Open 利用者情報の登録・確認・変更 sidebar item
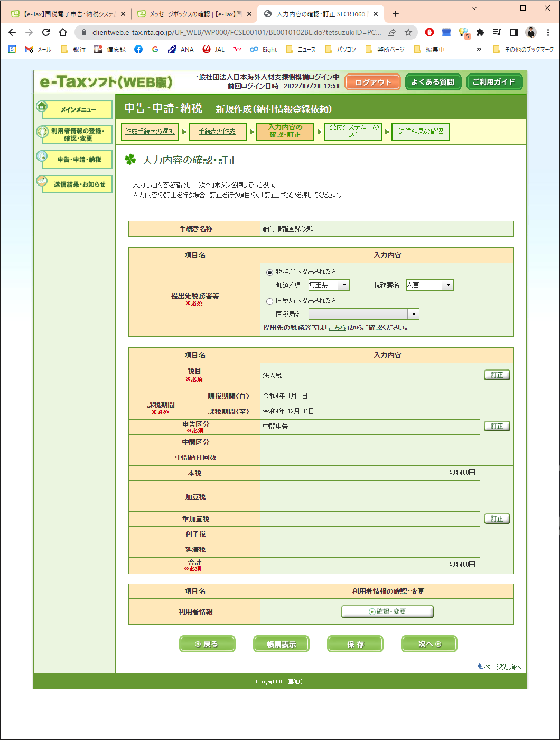The width and height of the screenshot is (560, 740). click(78, 135)
